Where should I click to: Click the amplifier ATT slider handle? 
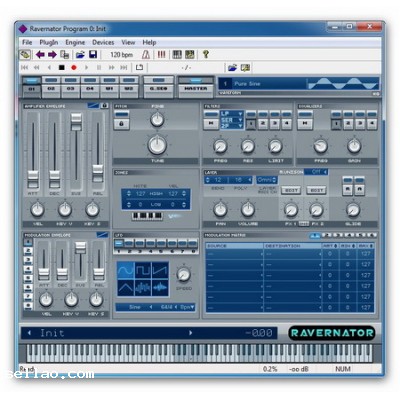click(33, 179)
